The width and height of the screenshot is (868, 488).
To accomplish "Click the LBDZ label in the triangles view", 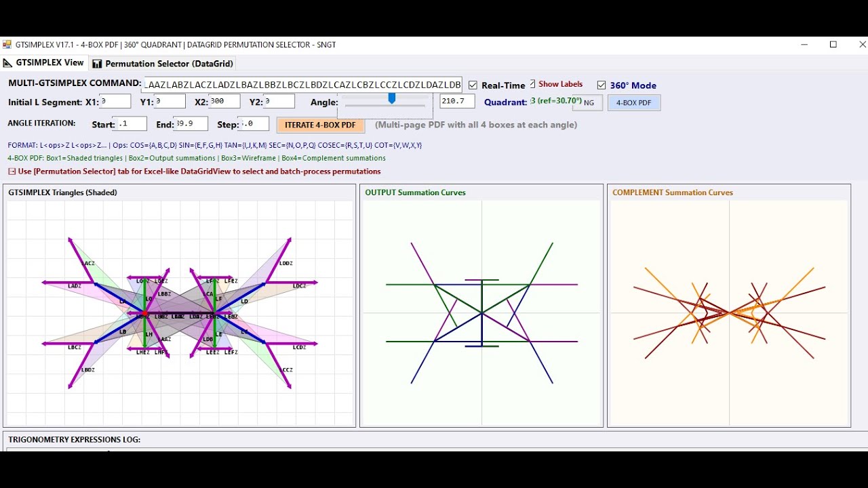I will tap(88, 370).
